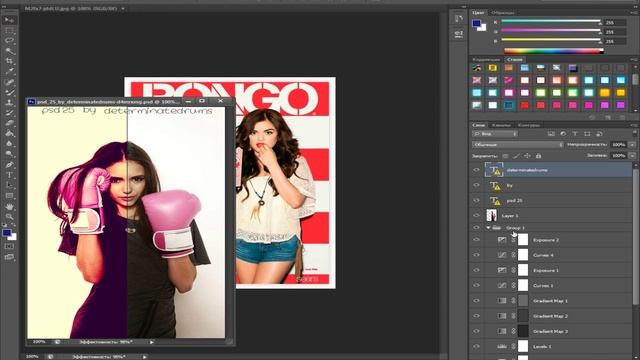The height and width of the screenshot is (360, 640).
Task: Hide the Gradient Map 1 layer
Action: click(x=476, y=300)
